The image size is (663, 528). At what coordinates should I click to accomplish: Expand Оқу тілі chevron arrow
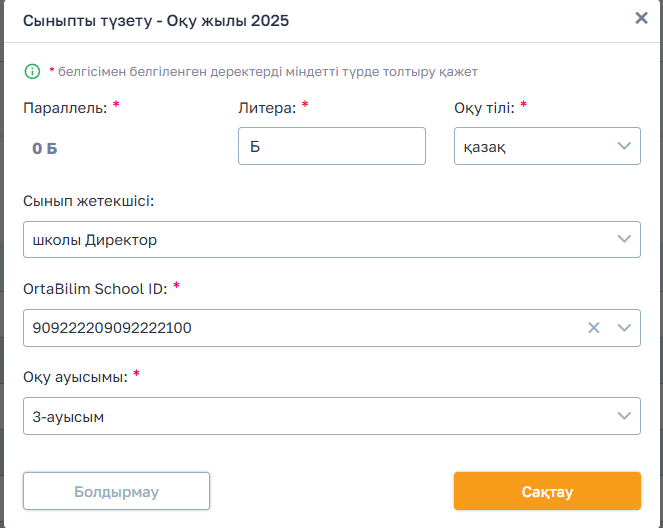click(x=624, y=146)
